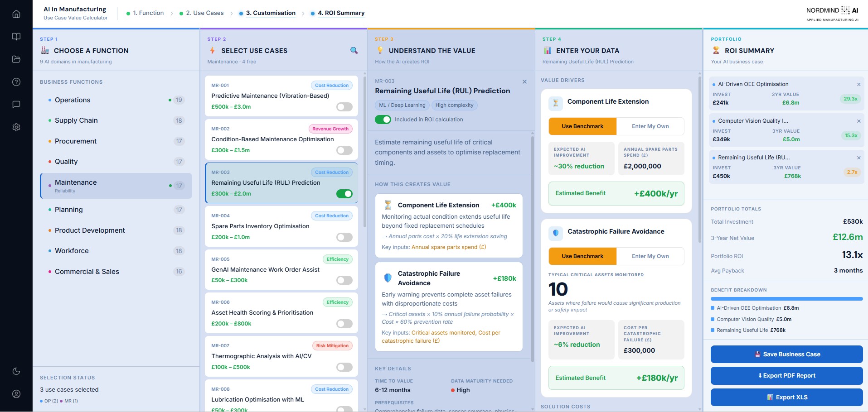The image size is (868, 412).
Task: Click Save Business Case button
Action: click(x=786, y=355)
